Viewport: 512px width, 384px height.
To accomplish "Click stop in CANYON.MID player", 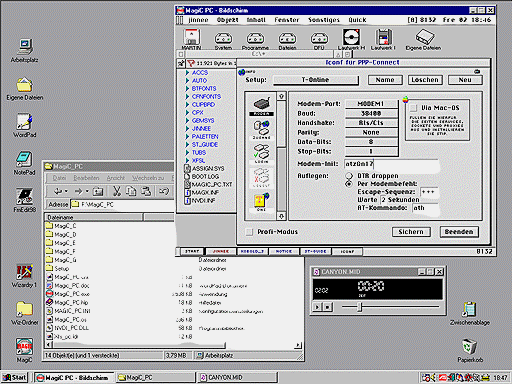I will [x=328, y=307].
